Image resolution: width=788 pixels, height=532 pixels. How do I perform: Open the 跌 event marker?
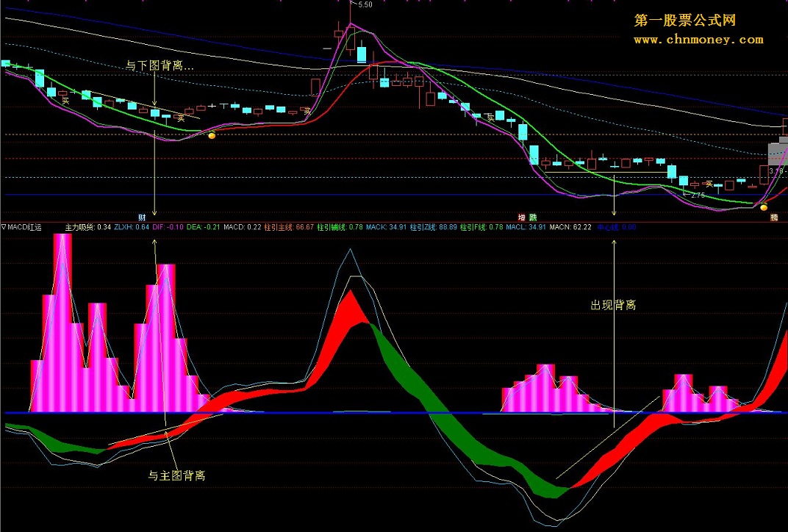click(x=533, y=218)
